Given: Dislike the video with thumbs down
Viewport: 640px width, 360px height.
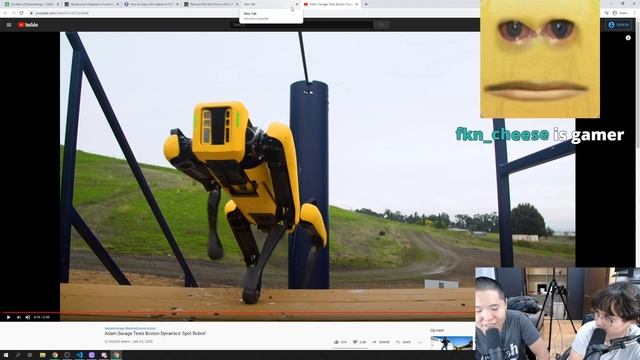Looking at the screenshot, I should [359, 342].
